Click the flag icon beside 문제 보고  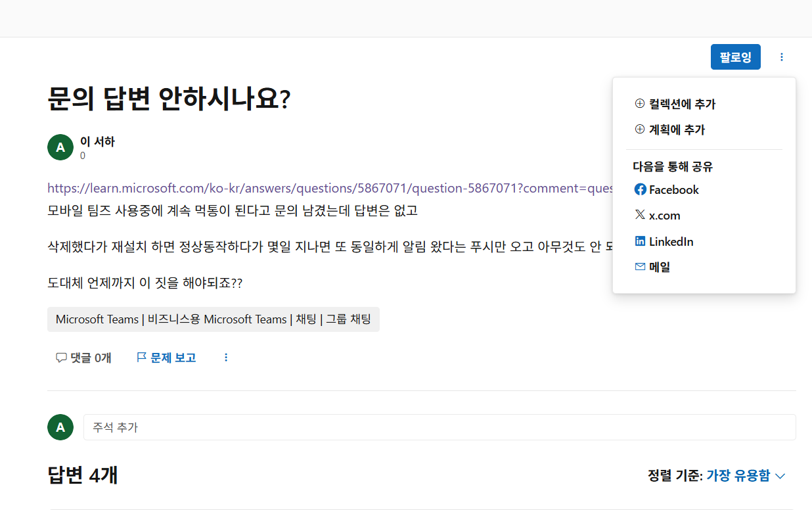141,358
